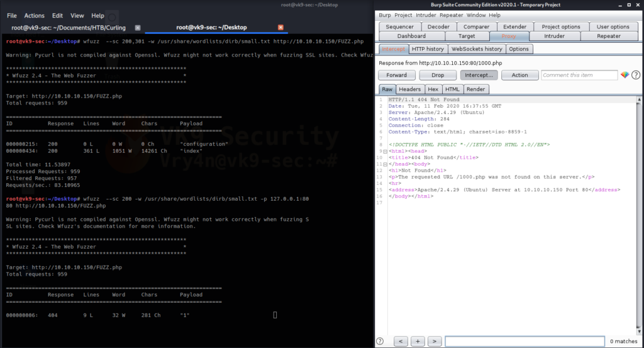Screen dimensions: 644x348
Task: Select the Intercept sub-tab
Action: [x=394, y=49]
